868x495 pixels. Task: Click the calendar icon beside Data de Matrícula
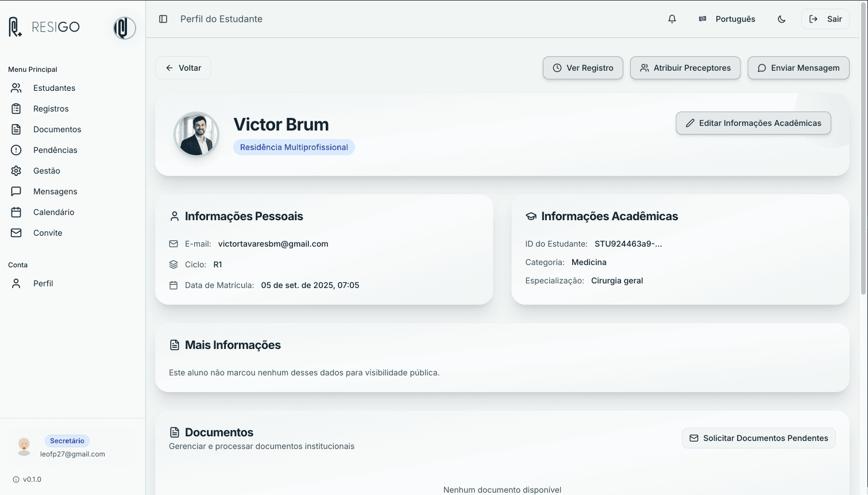(173, 285)
